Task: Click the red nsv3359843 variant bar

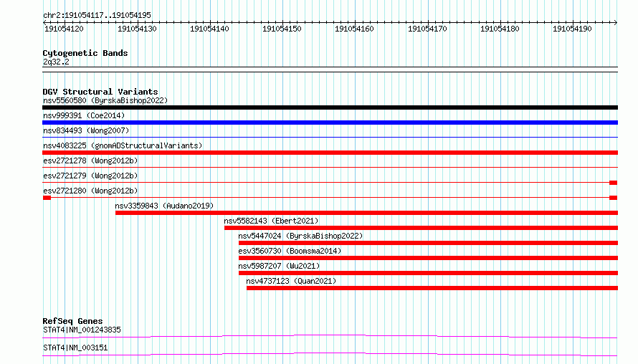Action: click(x=366, y=213)
